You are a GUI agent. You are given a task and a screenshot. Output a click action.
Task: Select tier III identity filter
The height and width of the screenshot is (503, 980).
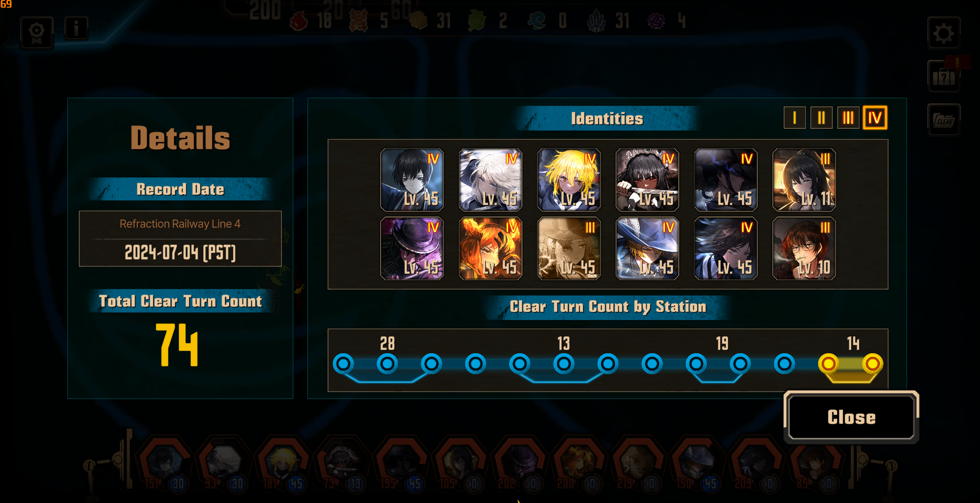point(848,118)
